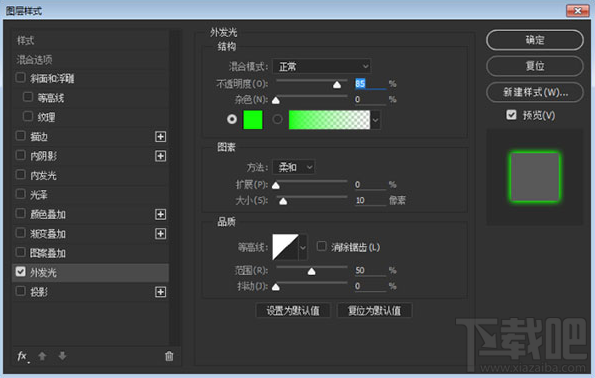The image size is (595, 378).
Task: Click the 杂色 slider handle
Action: (276, 101)
